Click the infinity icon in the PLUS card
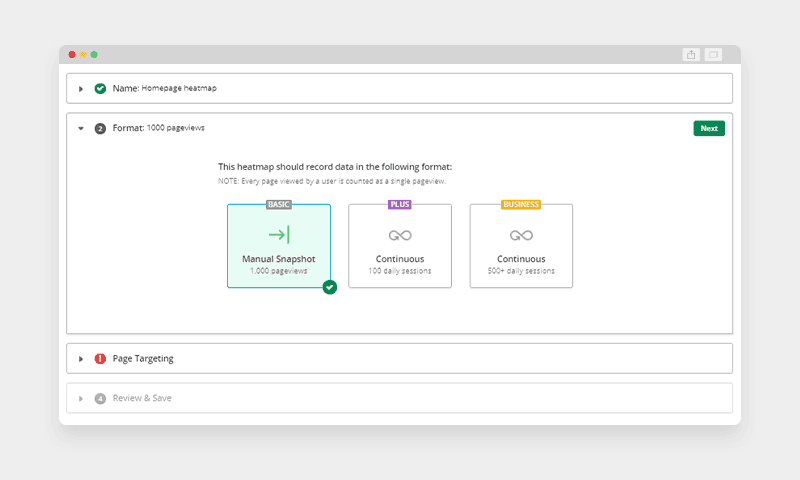800x480 pixels. [x=400, y=235]
